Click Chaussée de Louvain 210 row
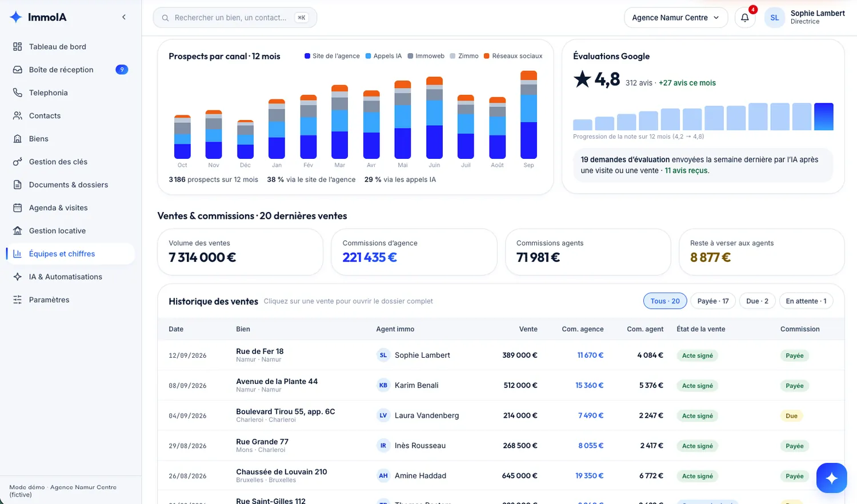The image size is (857, 504). tap(500, 476)
